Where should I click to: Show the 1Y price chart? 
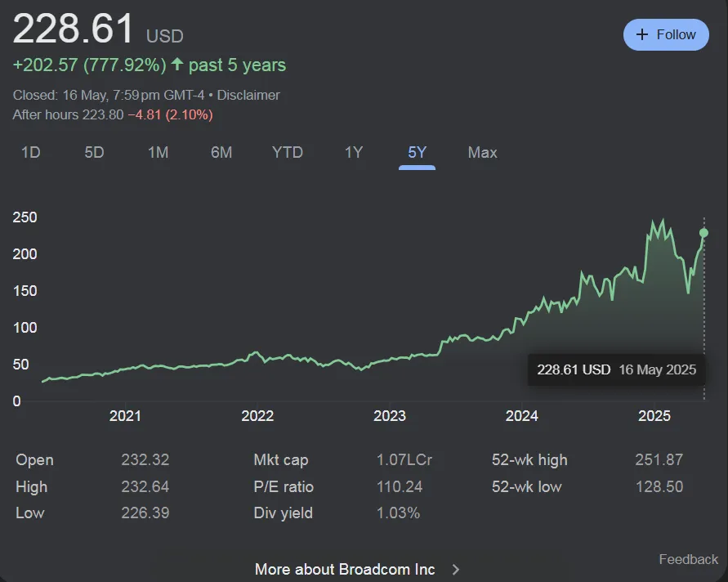point(353,152)
